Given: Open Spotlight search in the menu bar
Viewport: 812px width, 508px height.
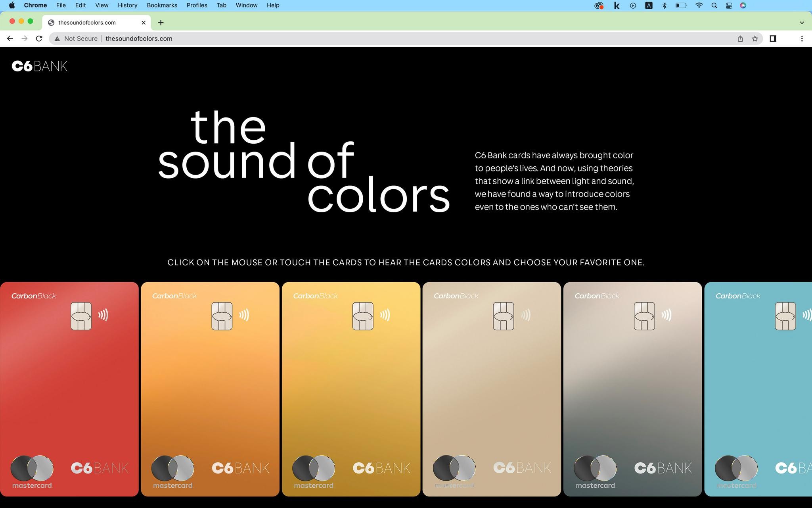Looking at the screenshot, I should click(x=714, y=5).
